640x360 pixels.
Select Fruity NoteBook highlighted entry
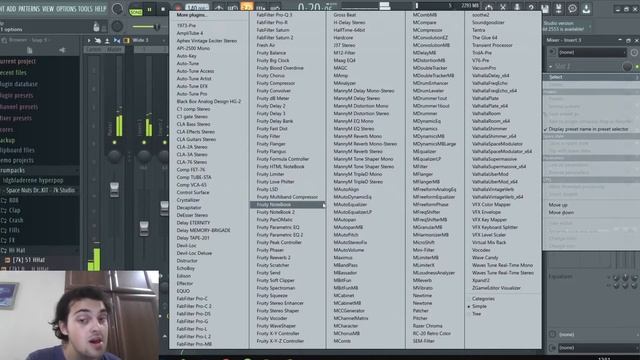pos(287,204)
